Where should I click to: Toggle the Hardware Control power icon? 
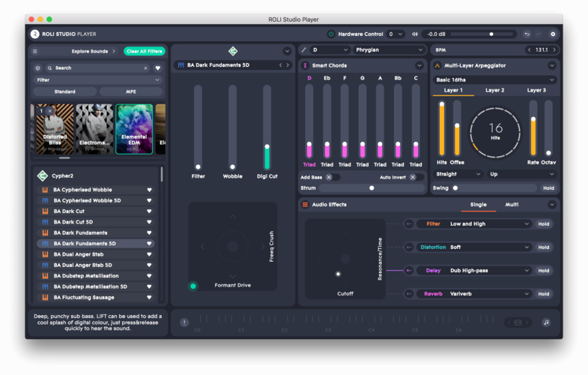[x=331, y=34]
